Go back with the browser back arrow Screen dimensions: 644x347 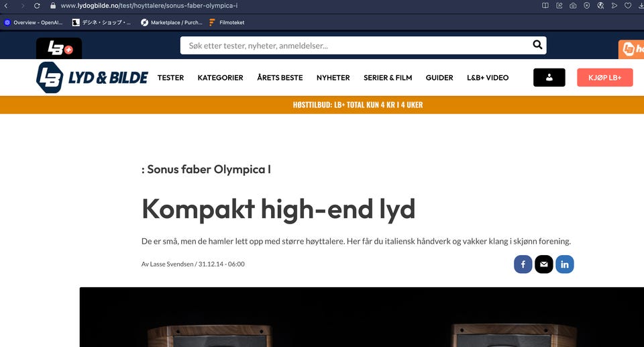click(6, 6)
